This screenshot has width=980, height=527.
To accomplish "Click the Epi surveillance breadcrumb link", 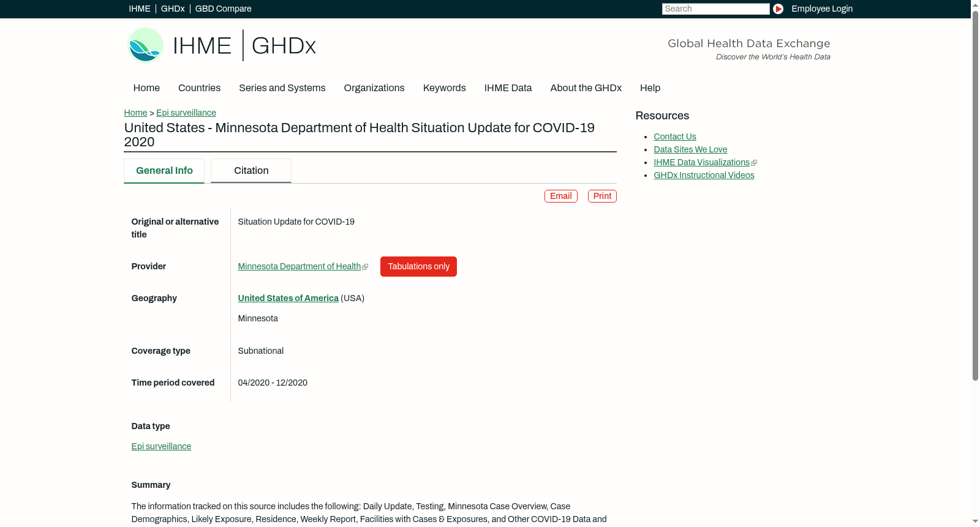I will coord(186,113).
